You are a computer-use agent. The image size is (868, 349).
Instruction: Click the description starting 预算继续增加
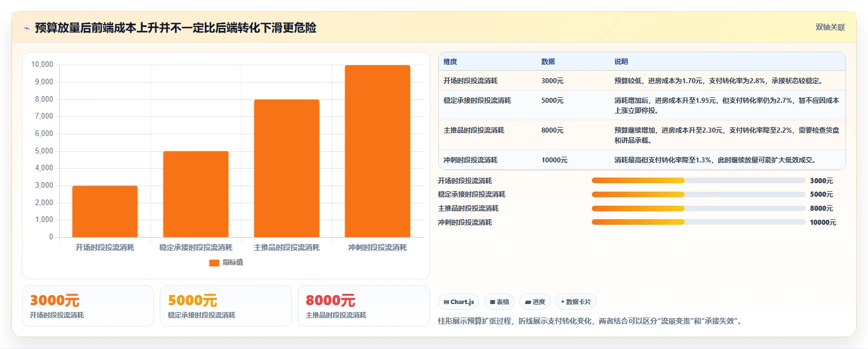tap(727, 135)
